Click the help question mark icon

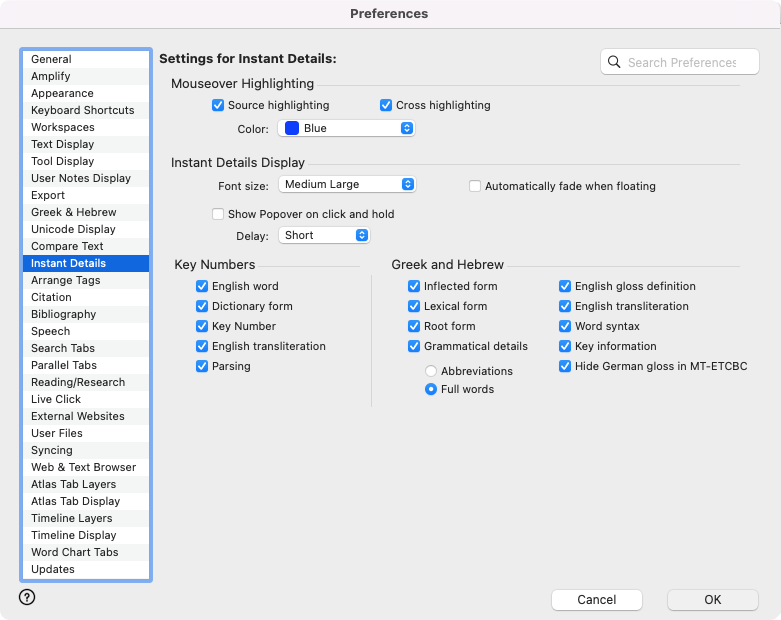pos(27,597)
